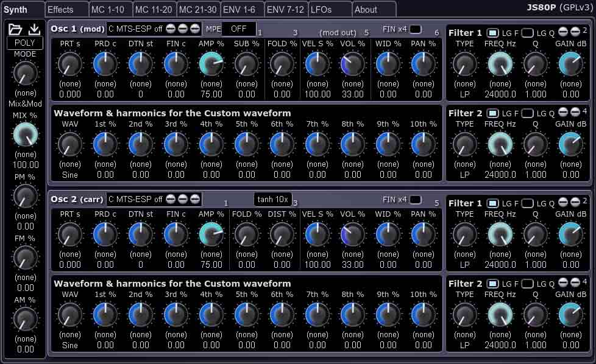
Task: Disable the LG F toggle on the upper Filter 2
Action: [494, 113]
